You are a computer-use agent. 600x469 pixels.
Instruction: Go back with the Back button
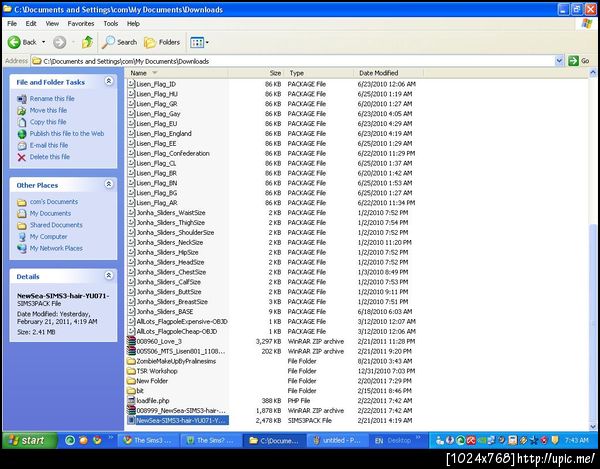click(22, 42)
